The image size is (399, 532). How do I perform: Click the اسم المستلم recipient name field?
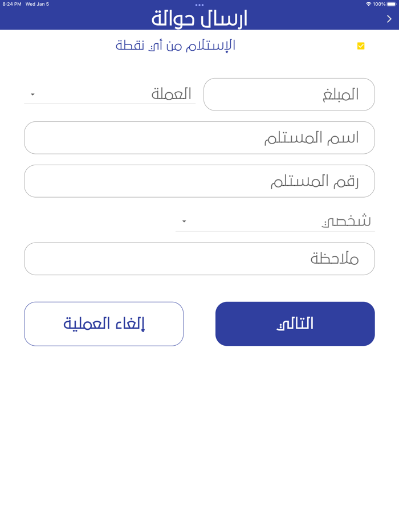(199, 137)
